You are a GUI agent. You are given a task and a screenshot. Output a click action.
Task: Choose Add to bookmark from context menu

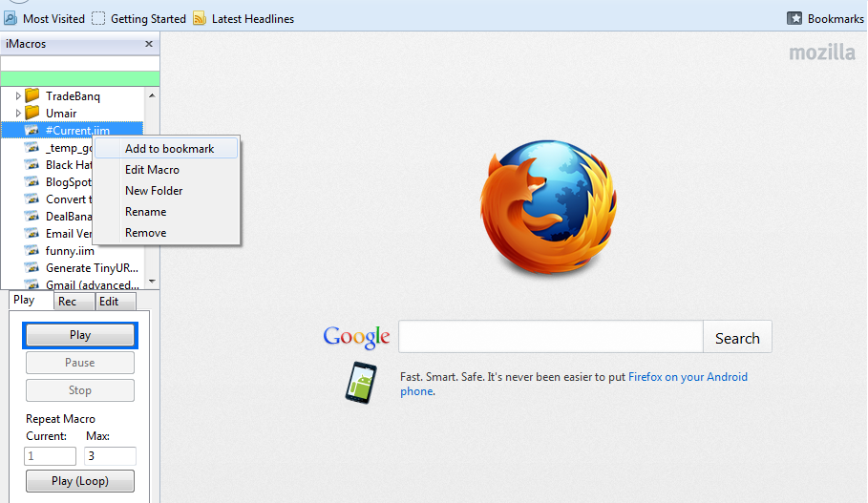pos(166,148)
